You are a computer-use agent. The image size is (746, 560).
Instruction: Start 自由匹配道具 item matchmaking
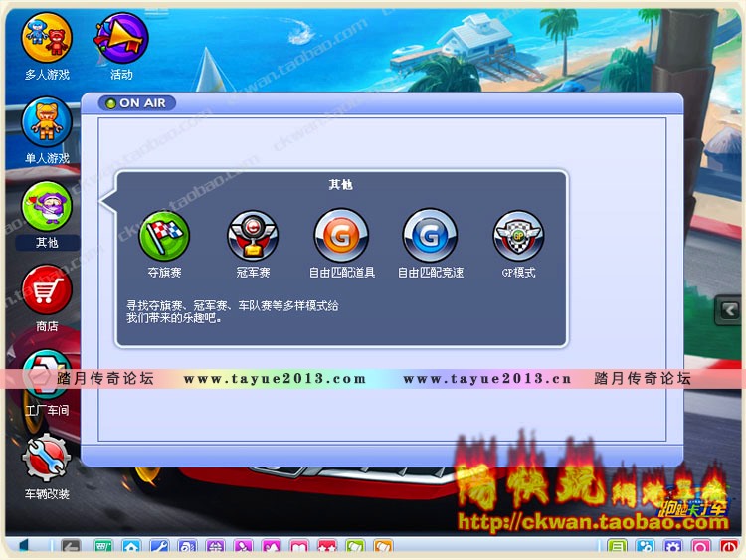pos(341,236)
